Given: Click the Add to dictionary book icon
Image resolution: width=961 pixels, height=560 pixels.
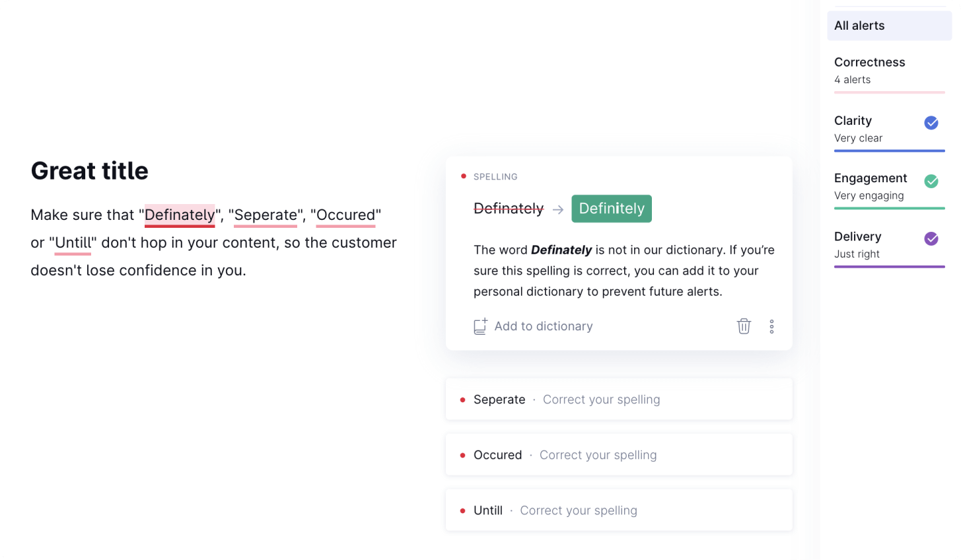Looking at the screenshot, I should pos(480,326).
